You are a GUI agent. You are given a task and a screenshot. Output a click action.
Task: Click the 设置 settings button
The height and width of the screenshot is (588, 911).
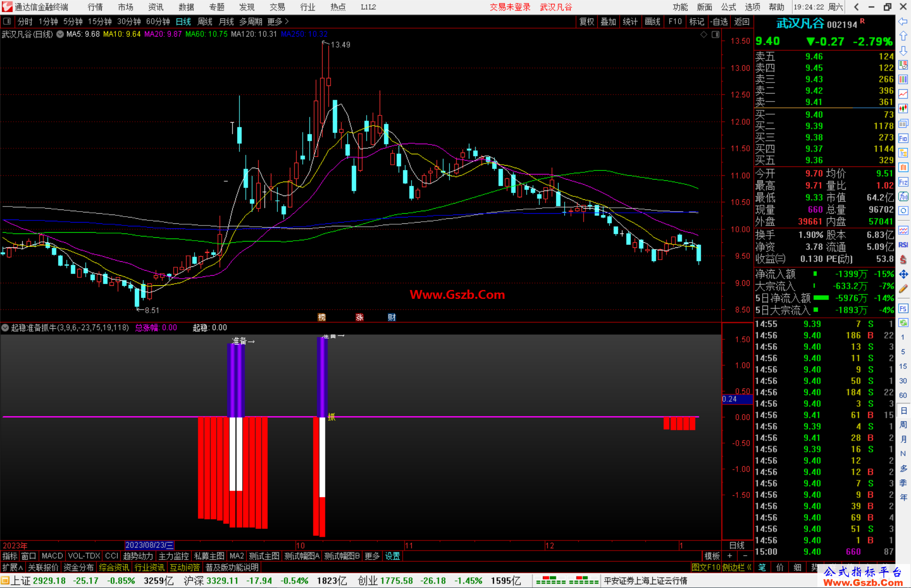click(392, 556)
